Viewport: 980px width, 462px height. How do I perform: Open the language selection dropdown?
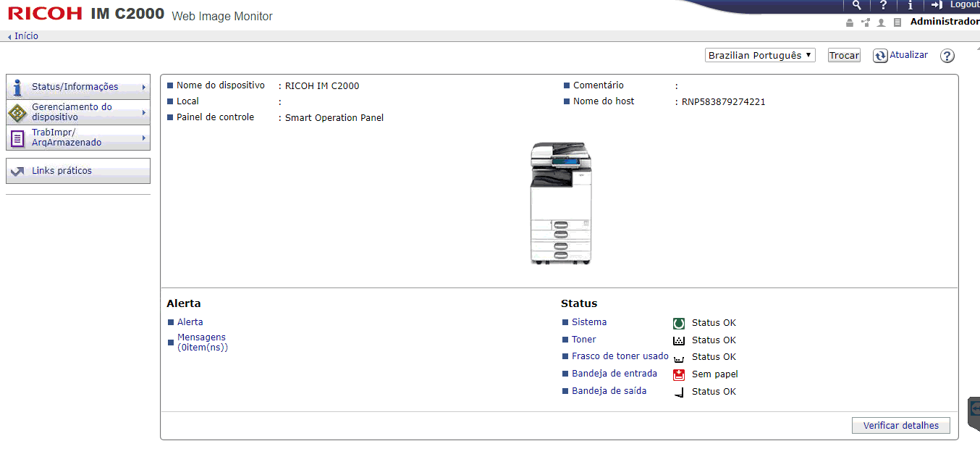(760, 54)
